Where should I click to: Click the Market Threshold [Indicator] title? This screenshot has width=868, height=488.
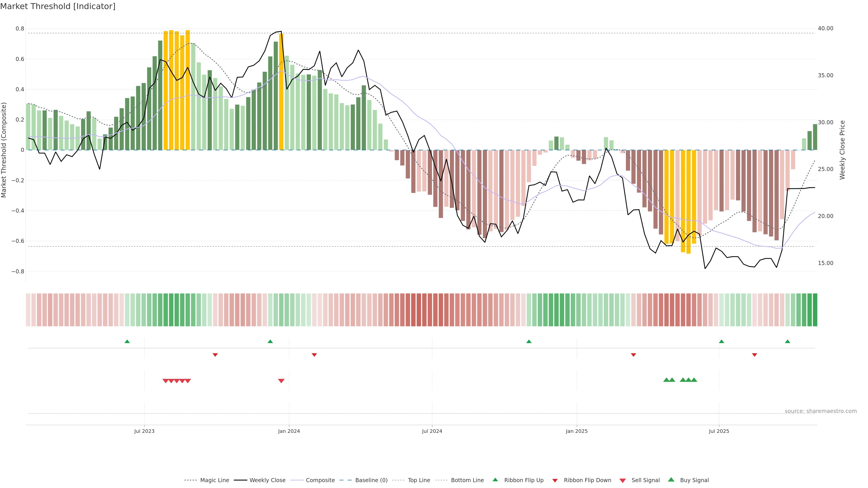click(x=58, y=6)
